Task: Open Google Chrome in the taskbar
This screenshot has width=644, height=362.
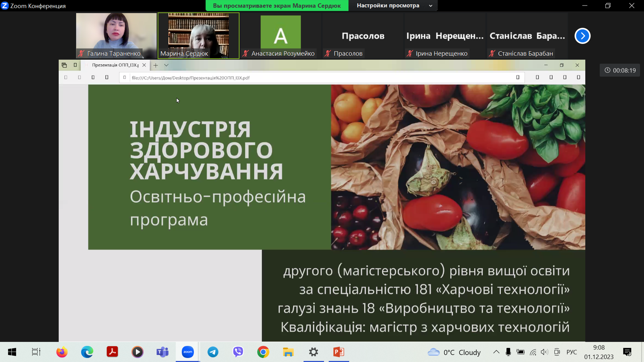Action: coord(263,352)
